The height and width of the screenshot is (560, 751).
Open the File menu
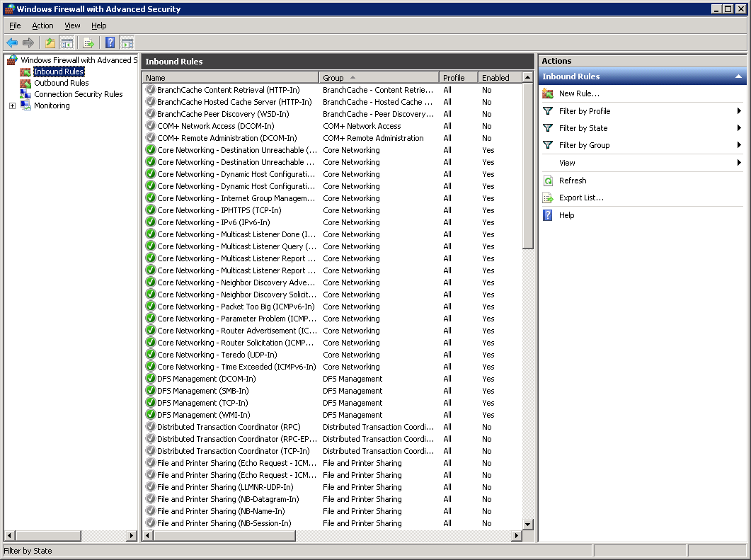16,26
